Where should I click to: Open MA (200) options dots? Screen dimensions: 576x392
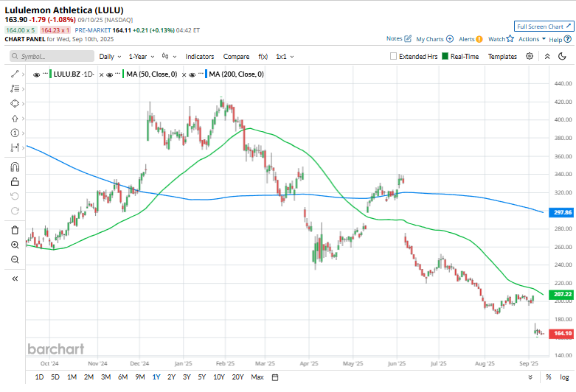click(201, 74)
